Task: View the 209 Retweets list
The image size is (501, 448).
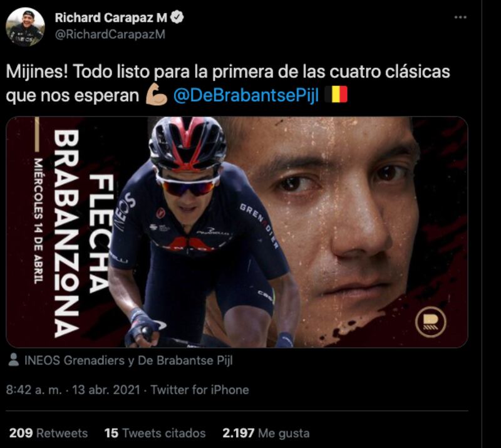Action: (49, 434)
